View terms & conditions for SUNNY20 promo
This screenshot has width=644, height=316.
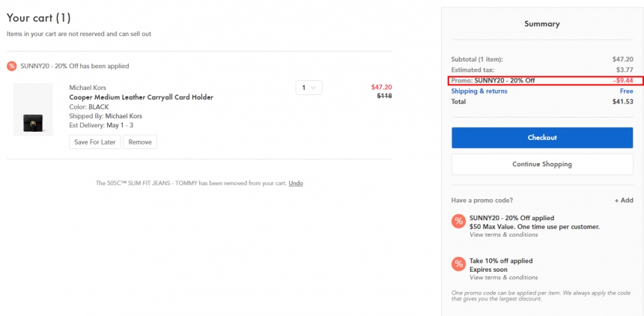click(503, 234)
